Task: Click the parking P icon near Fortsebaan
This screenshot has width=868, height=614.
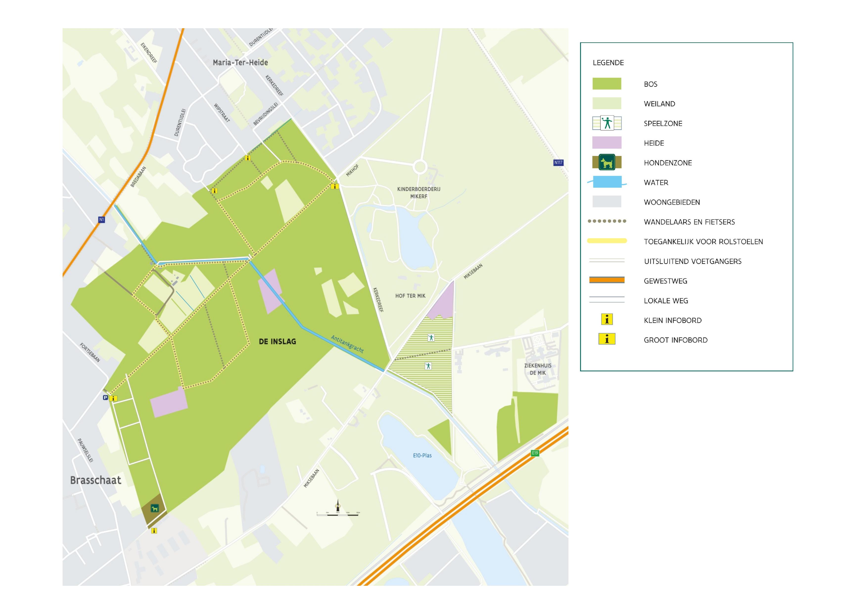Action: click(x=105, y=398)
